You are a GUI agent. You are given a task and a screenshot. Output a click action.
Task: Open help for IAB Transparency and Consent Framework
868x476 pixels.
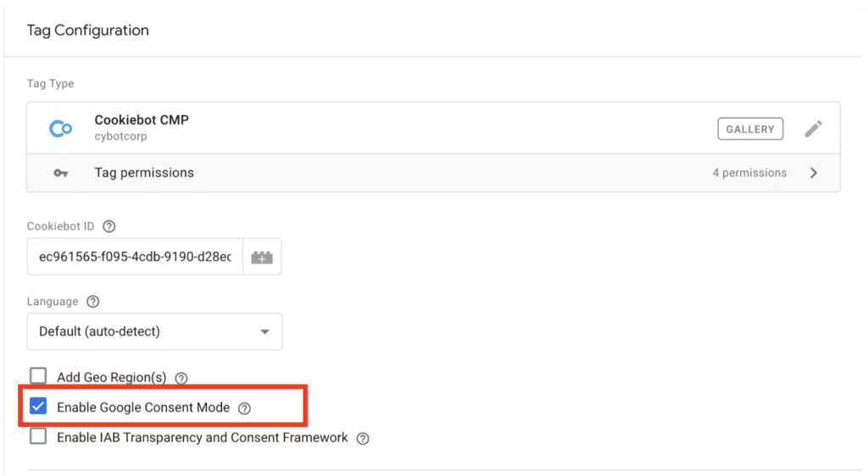coord(363,439)
